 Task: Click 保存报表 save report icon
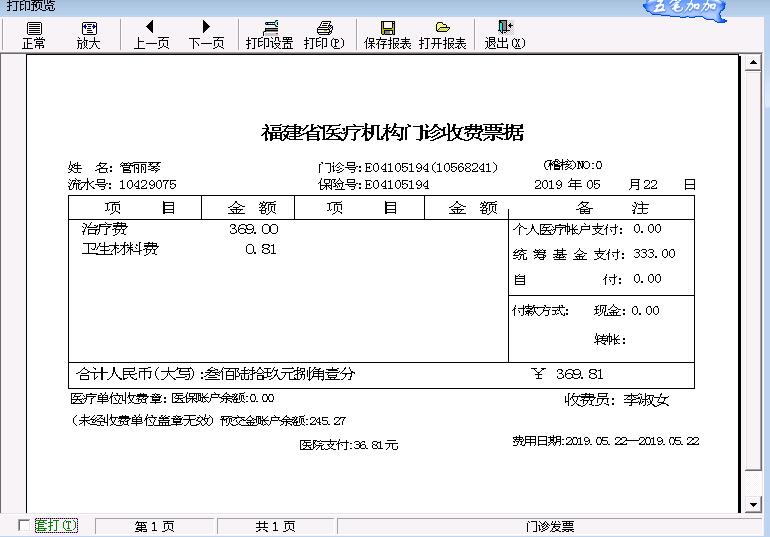click(x=387, y=27)
